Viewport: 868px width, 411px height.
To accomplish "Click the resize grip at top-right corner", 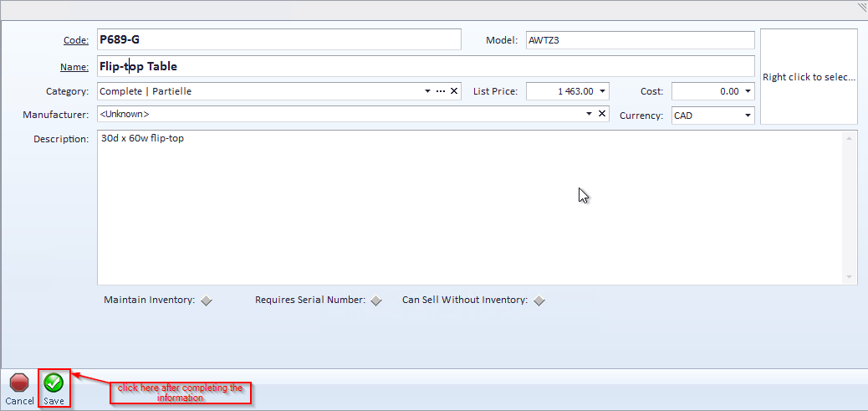I will [x=861, y=6].
